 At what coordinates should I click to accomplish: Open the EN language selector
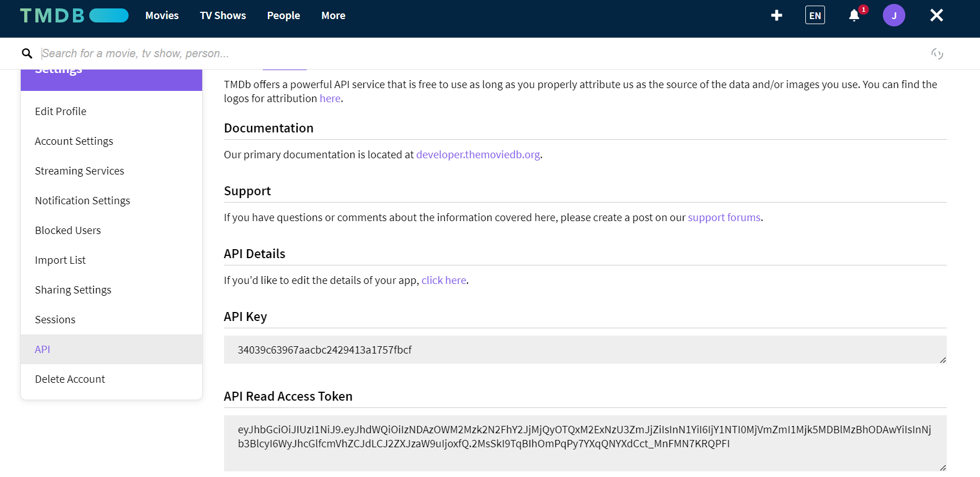(815, 15)
